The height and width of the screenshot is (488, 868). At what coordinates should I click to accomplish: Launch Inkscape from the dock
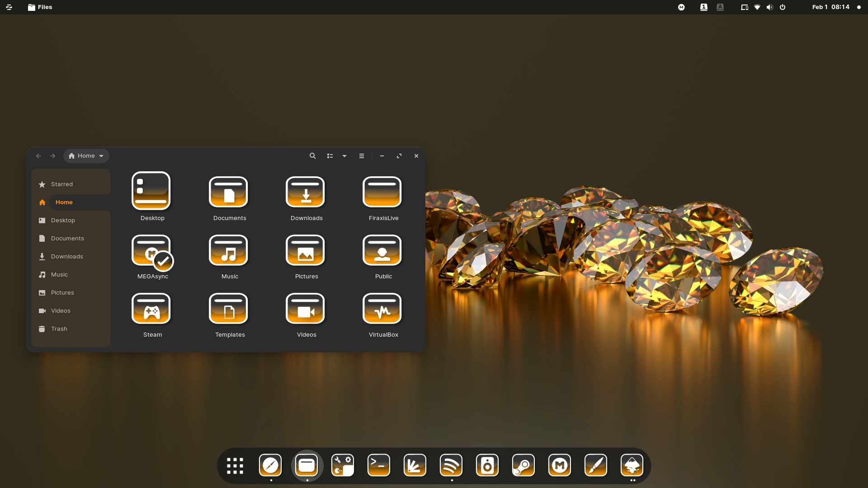[632, 465]
